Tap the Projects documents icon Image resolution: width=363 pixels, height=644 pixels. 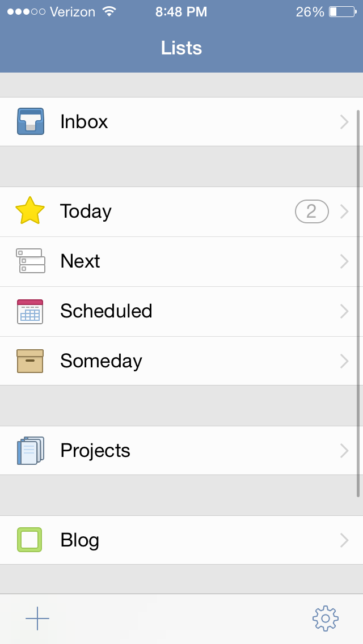[30, 451]
